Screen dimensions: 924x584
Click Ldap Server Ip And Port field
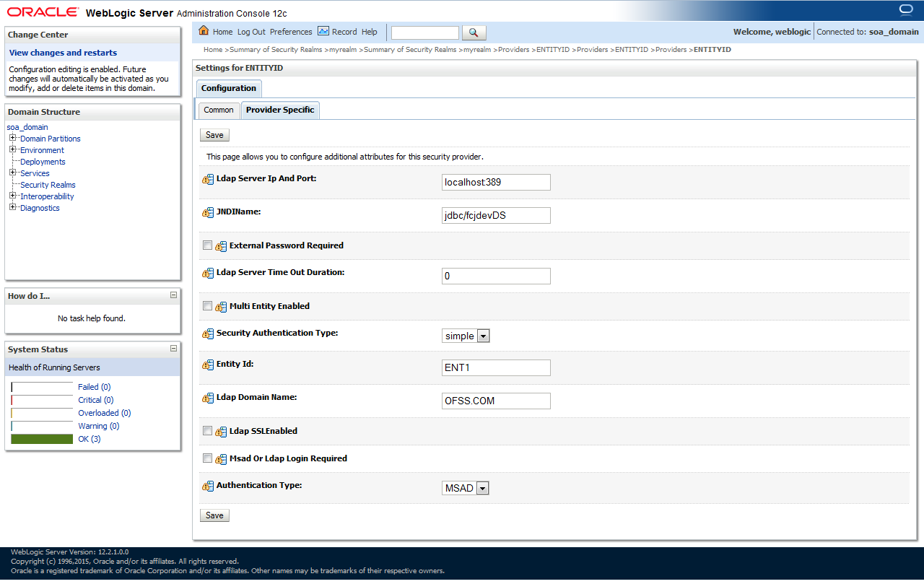pos(496,182)
